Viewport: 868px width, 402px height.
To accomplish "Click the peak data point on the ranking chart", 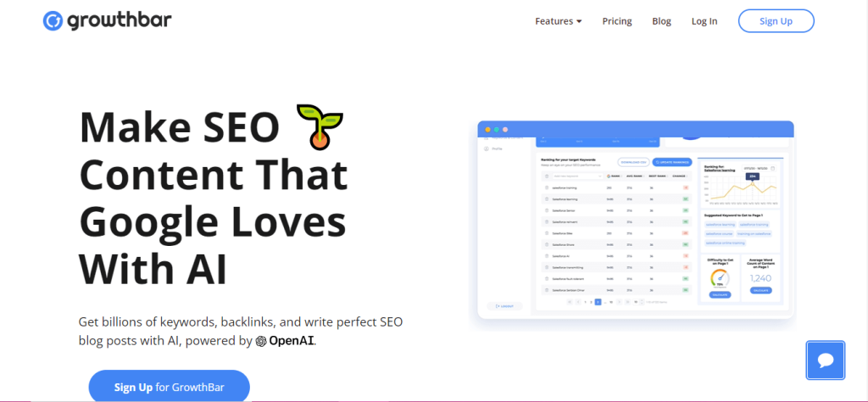I will [x=753, y=184].
